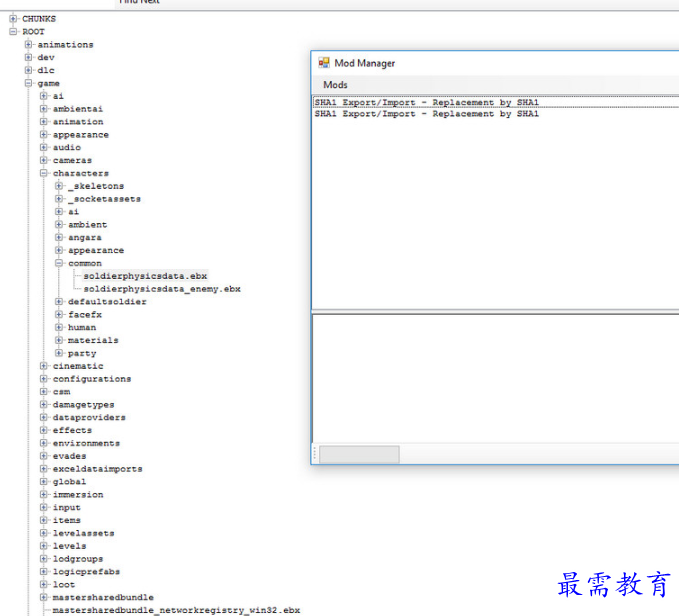Select the exceldataimports folder label
The height and width of the screenshot is (616, 679).
(x=97, y=469)
